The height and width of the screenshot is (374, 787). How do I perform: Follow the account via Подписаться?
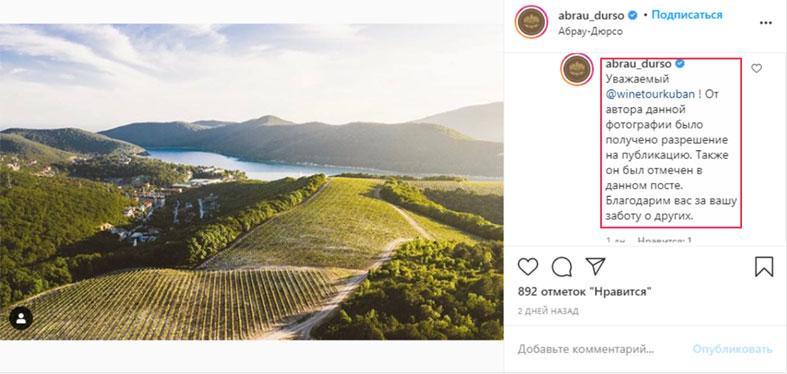(687, 15)
